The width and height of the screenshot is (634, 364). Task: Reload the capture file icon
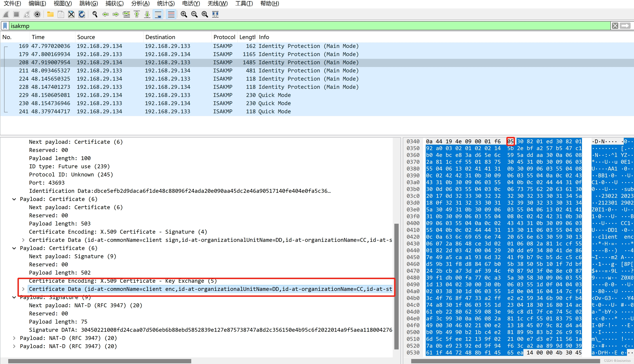[x=82, y=14]
